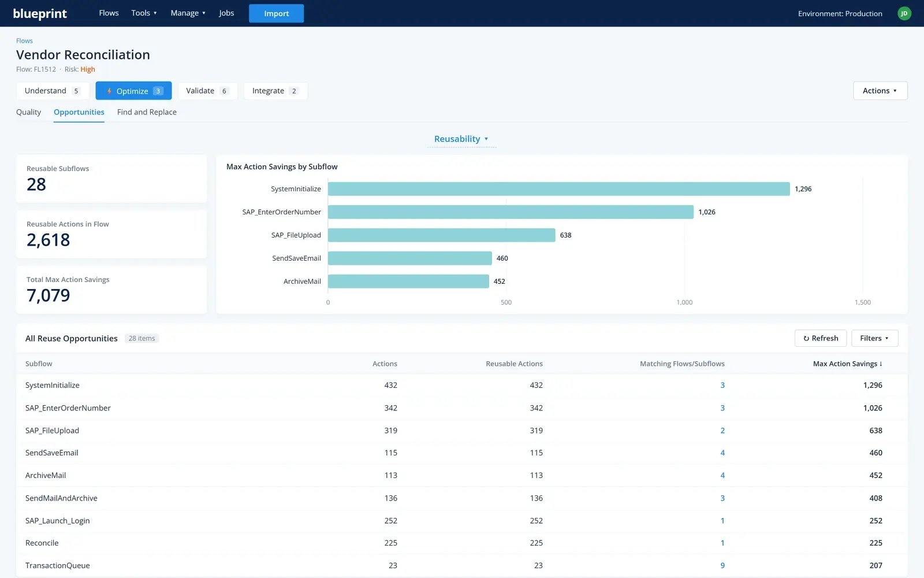924x578 pixels.
Task: Click the Refresh button
Action: point(821,338)
